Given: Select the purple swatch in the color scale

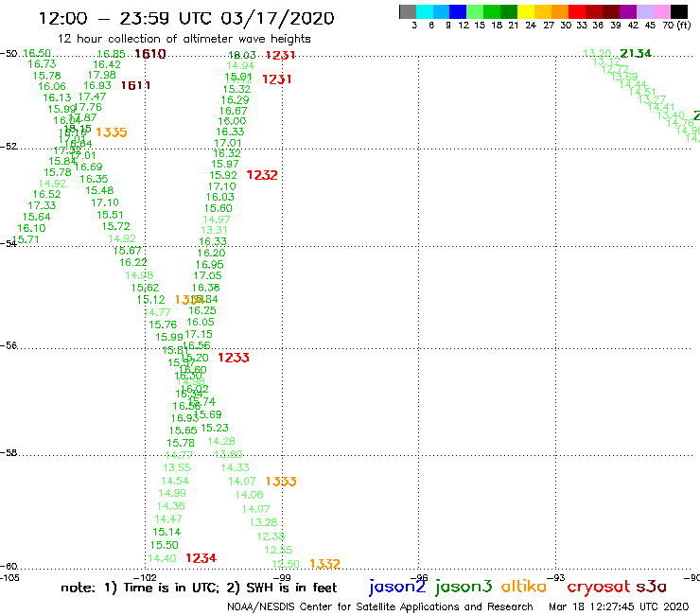Looking at the screenshot, I should coord(628,11).
